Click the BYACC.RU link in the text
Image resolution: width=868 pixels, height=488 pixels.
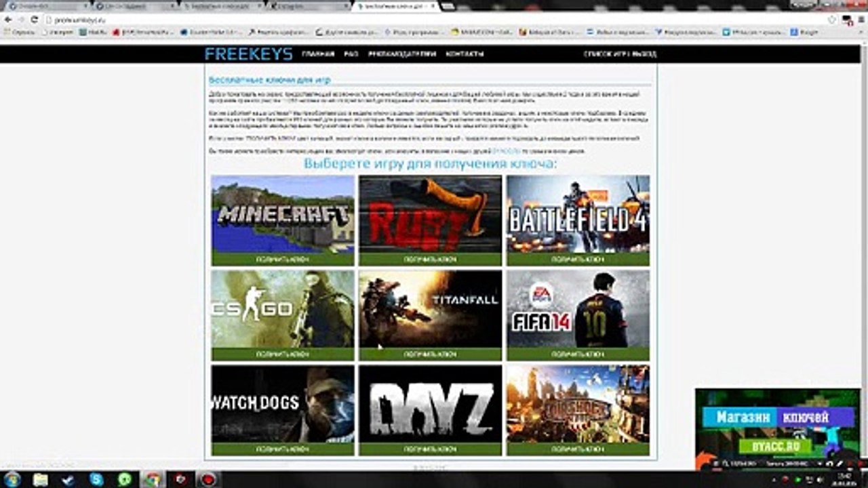(x=507, y=151)
